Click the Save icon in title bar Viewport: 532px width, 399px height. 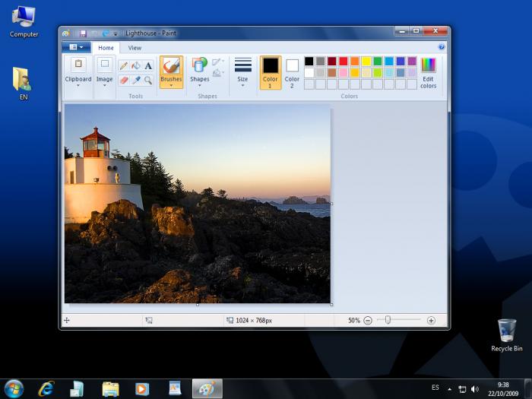[83, 33]
